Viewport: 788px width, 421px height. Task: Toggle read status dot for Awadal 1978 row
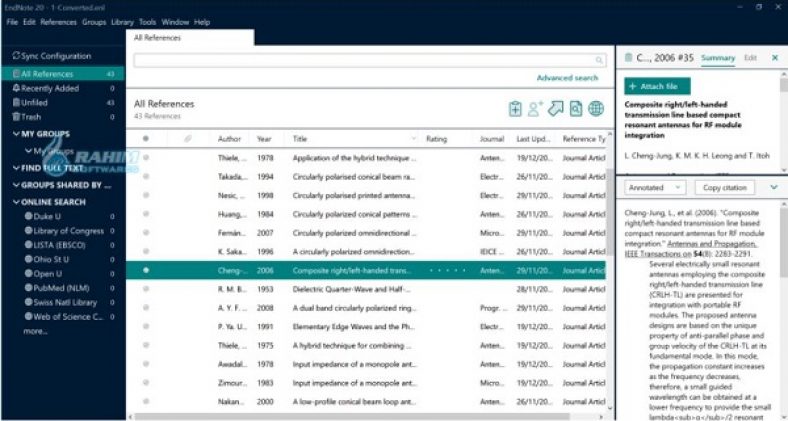pos(146,364)
